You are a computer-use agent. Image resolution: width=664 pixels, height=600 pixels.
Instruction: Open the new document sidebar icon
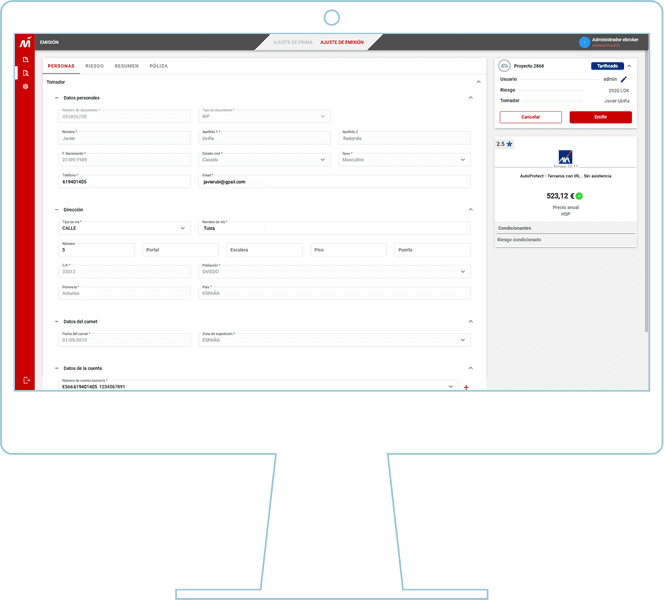point(25,60)
